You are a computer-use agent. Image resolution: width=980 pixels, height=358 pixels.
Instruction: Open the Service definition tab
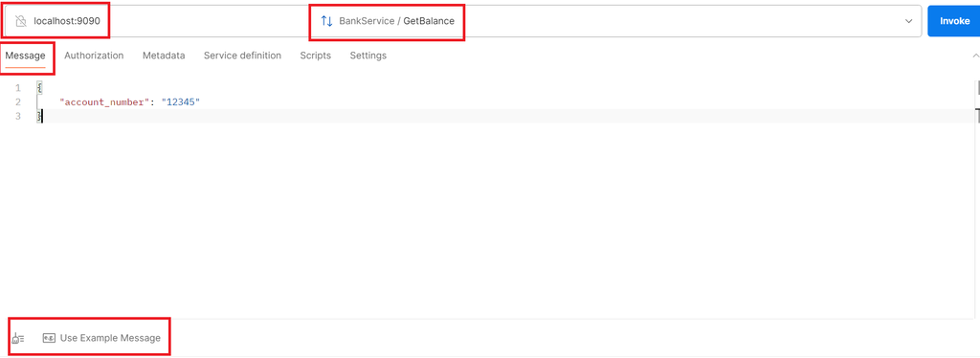[x=242, y=56]
